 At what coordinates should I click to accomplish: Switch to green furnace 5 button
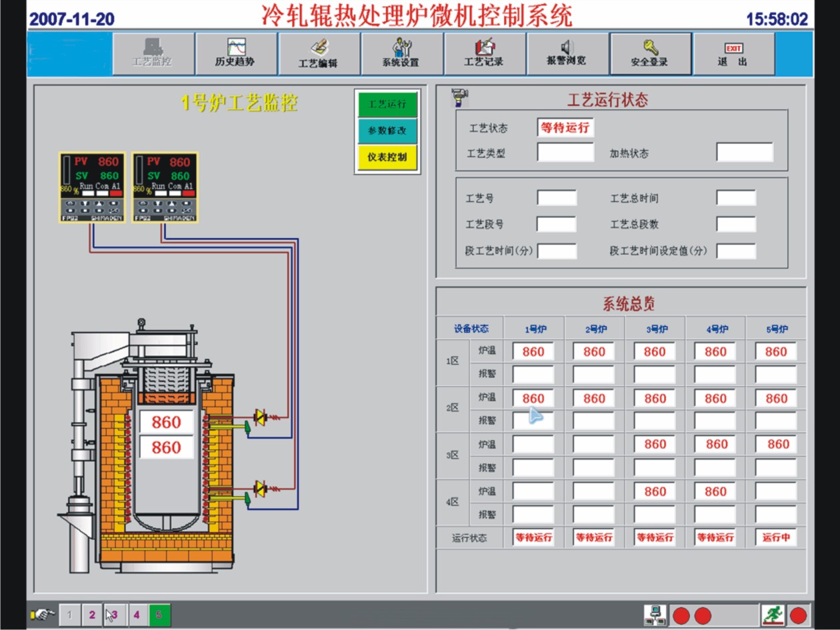159,615
